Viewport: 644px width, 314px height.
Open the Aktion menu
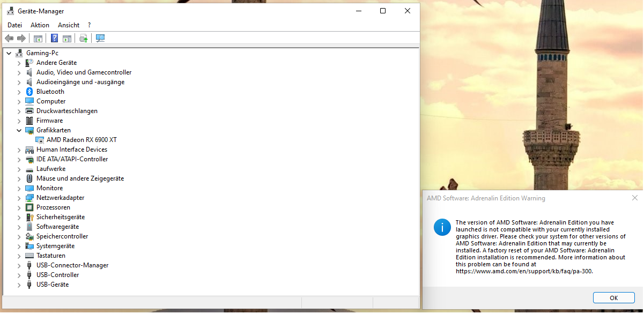pyautogui.click(x=40, y=25)
